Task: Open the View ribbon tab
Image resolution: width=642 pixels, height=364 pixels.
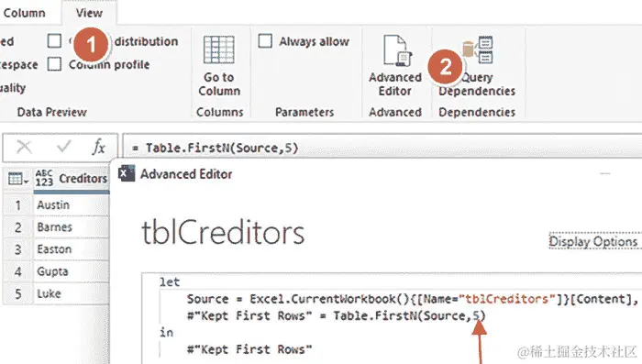Action: (x=89, y=13)
